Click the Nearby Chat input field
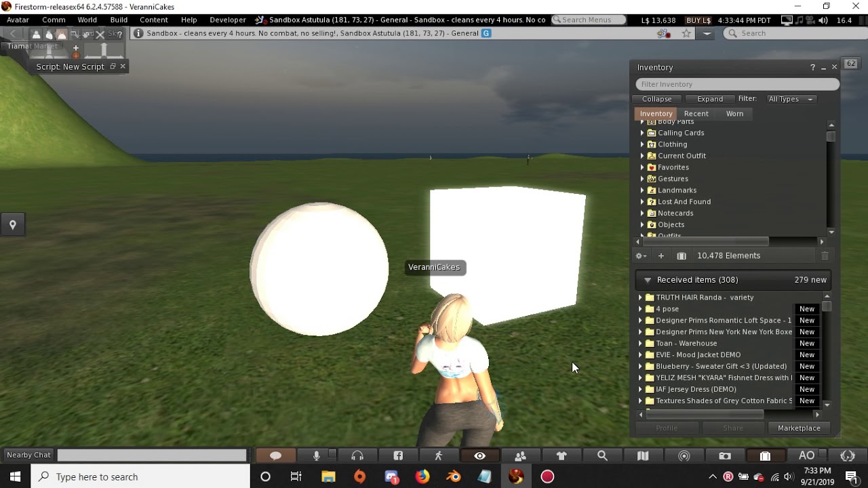 tap(151, 455)
